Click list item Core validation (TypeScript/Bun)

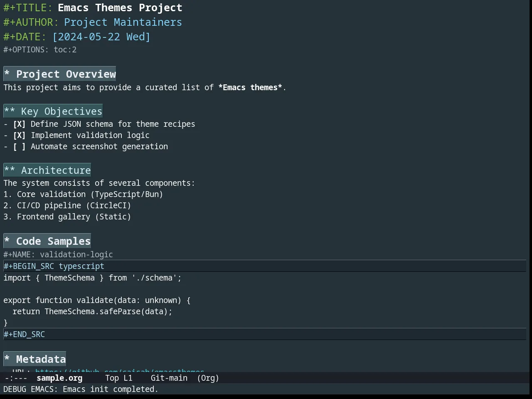pos(83,194)
